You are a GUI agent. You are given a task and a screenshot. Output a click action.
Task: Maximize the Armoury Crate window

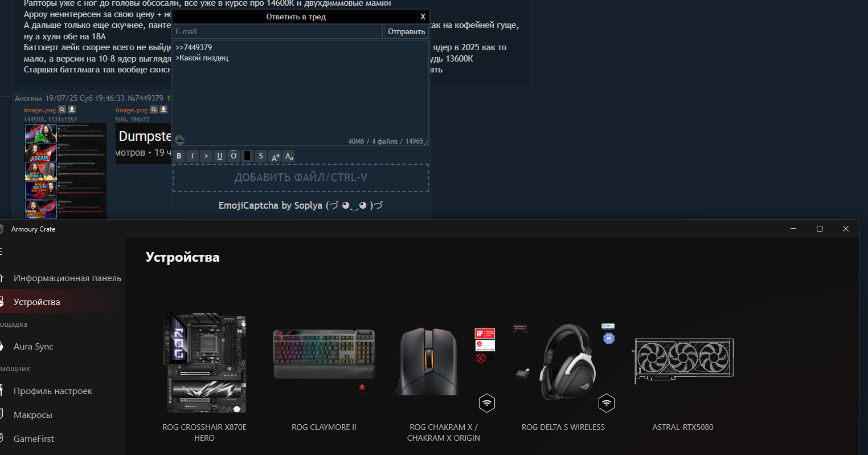(820, 229)
